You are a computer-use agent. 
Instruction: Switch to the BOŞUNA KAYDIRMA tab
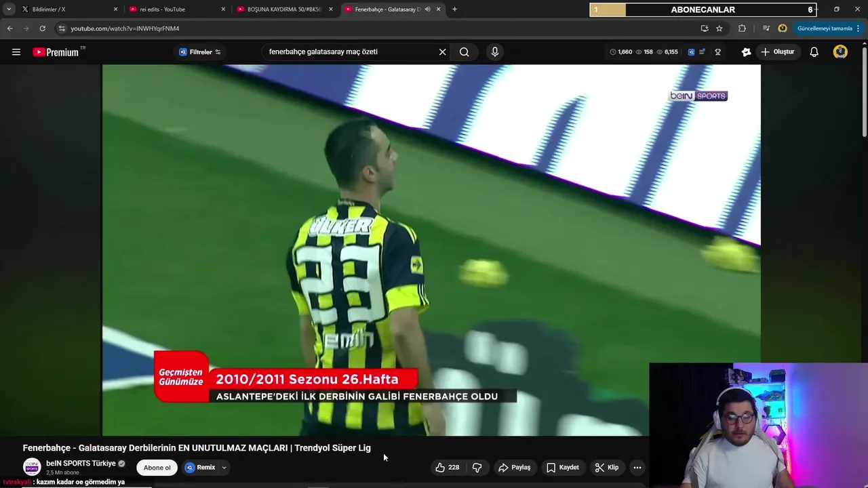pos(285,9)
